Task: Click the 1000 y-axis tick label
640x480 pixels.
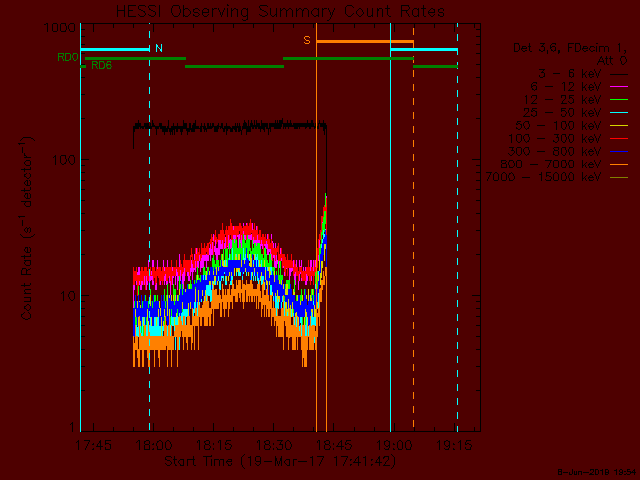Action: [x=60, y=28]
